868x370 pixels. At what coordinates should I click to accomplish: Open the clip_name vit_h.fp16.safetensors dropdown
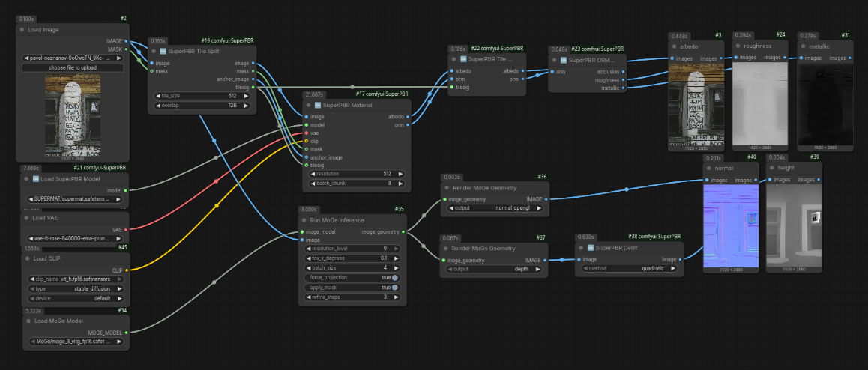click(76, 279)
